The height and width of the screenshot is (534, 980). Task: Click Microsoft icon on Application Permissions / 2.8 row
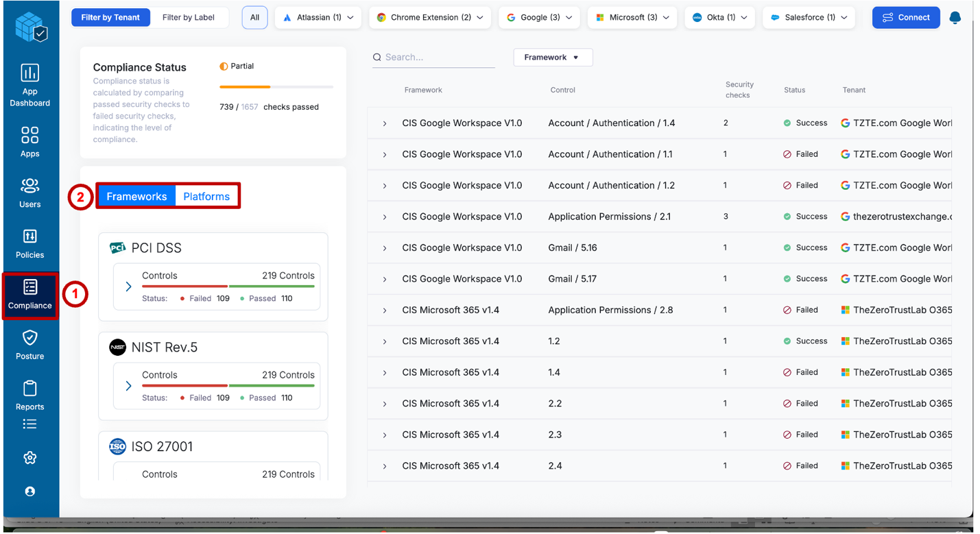[x=846, y=310]
